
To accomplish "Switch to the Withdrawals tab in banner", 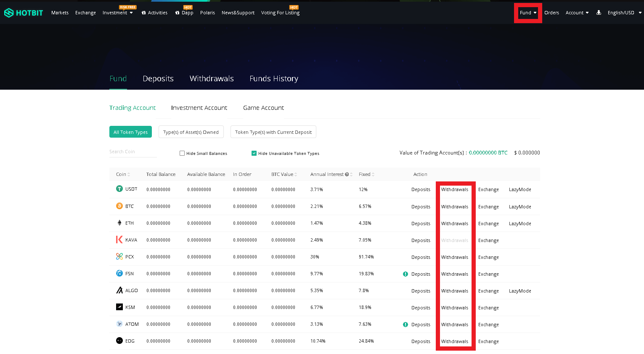I will tap(212, 79).
